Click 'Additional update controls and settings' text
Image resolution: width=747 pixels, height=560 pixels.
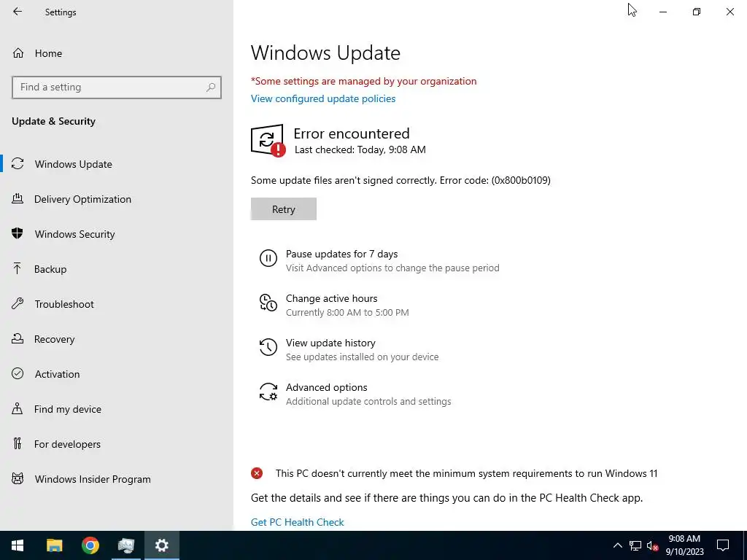coord(368,402)
